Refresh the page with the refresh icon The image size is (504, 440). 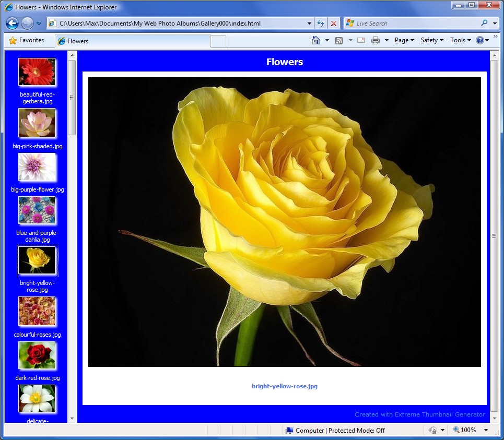click(x=320, y=23)
